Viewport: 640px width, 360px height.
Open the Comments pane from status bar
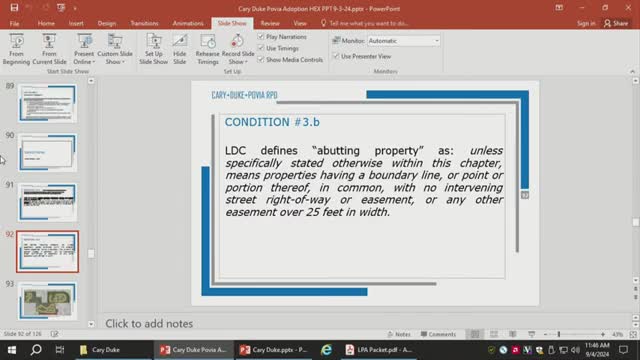(x=438, y=334)
